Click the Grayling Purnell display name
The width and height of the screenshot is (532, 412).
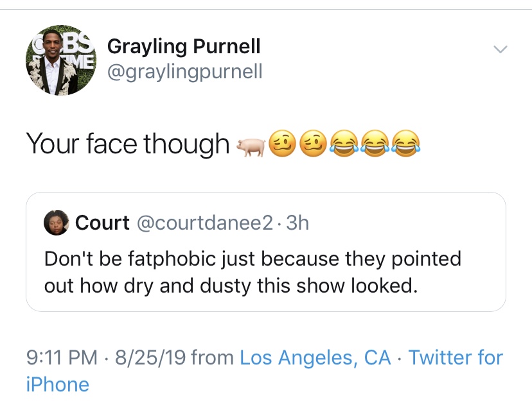pyautogui.click(x=184, y=46)
